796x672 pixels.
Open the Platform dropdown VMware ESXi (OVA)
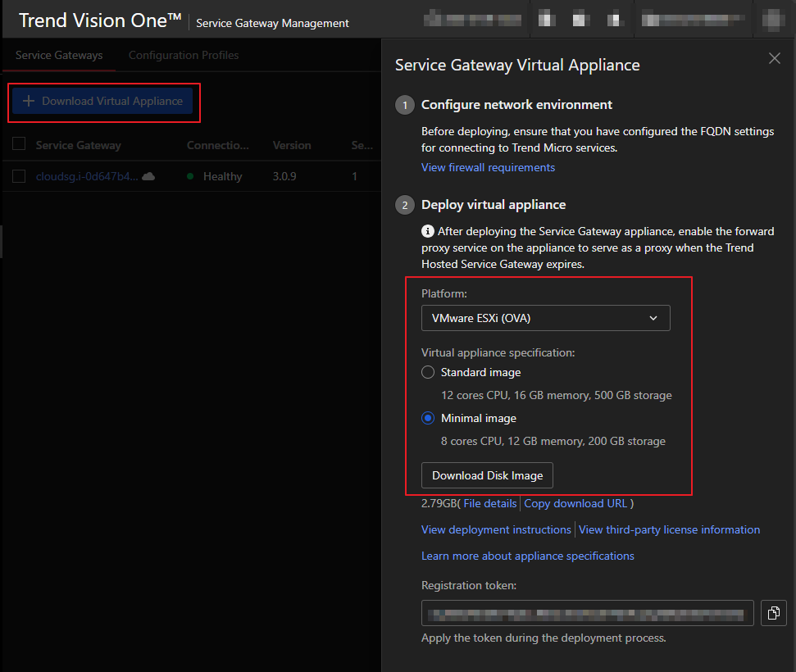click(x=545, y=318)
